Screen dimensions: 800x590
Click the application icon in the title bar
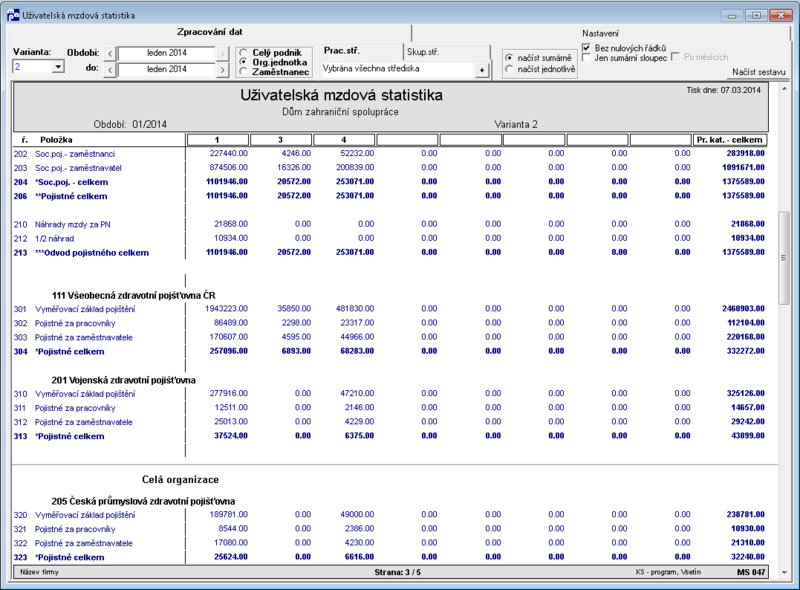tap(13, 15)
